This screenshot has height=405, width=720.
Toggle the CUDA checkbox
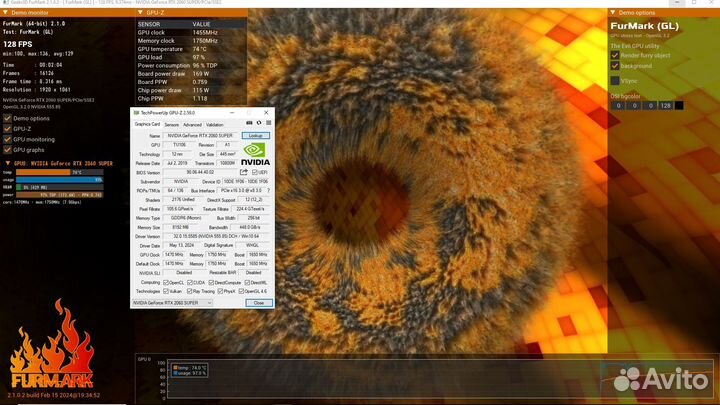190,283
